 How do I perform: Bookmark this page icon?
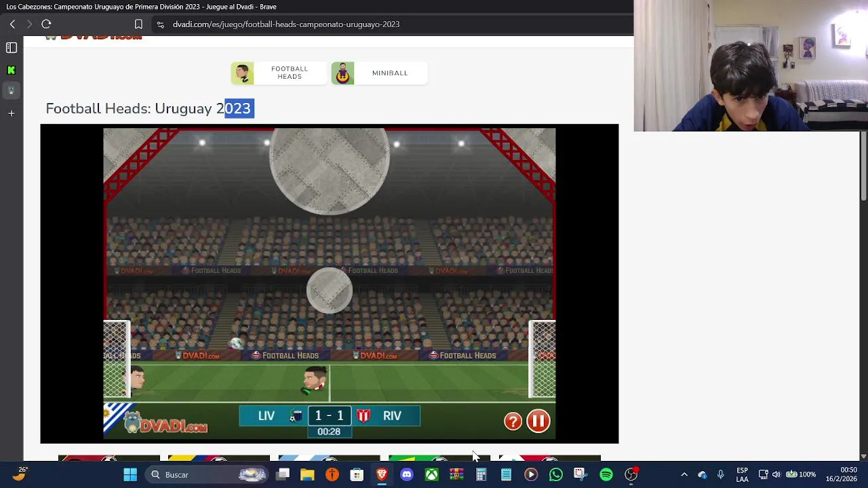[x=138, y=24]
